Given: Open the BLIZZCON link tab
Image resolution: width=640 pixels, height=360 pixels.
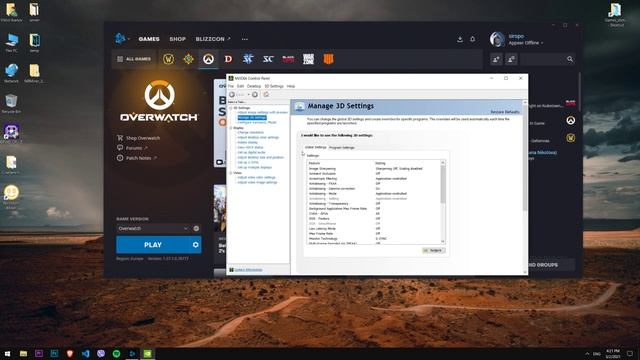Looking at the screenshot, I should tap(213, 39).
